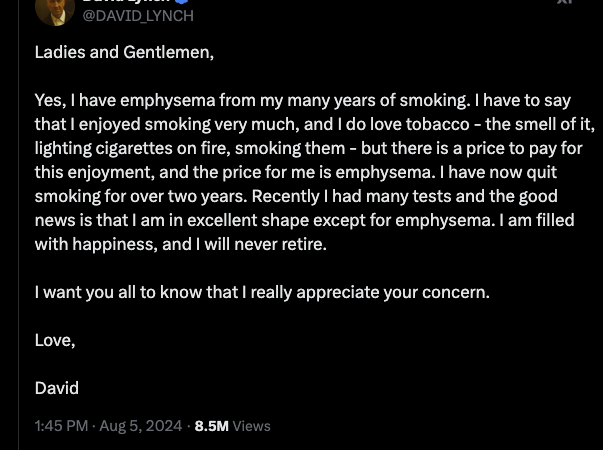Click the line "with happiness, and I will never retire."

point(181,244)
